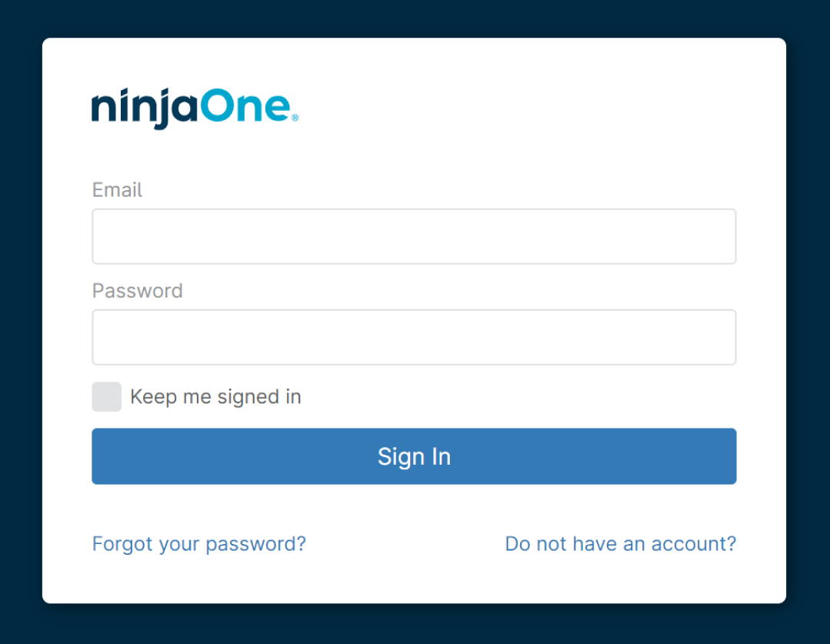Enable the Keep me signed in checkbox
The image size is (830, 644).
pos(106,397)
